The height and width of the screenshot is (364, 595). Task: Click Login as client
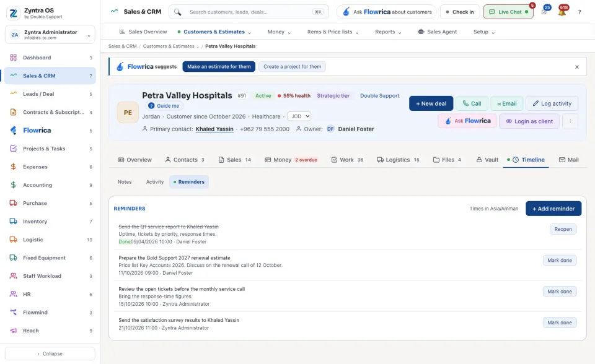pyautogui.click(x=529, y=121)
